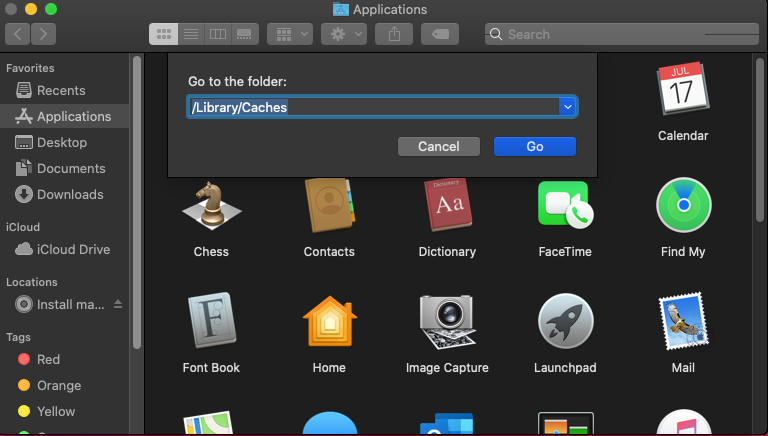
Task: Select iCloud Drive in the sidebar
Action: click(65, 249)
